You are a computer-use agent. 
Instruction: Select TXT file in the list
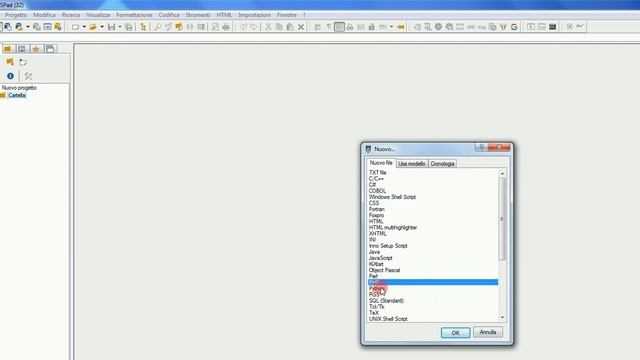[378, 173]
